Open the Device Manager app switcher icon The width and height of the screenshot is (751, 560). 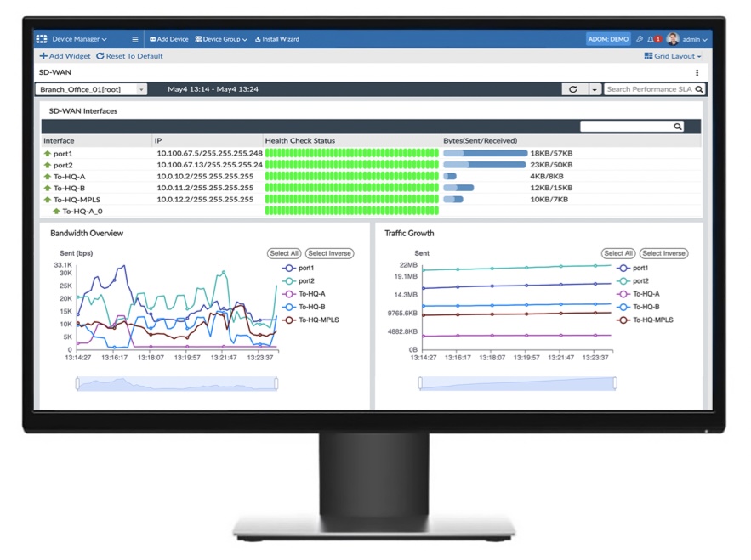point(41,38)
